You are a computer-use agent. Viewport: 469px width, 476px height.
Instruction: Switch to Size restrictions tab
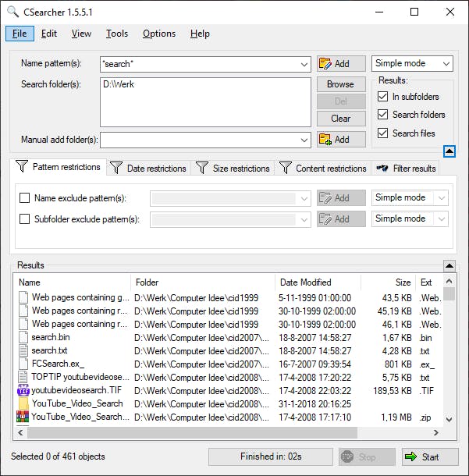tap(233, 169)
